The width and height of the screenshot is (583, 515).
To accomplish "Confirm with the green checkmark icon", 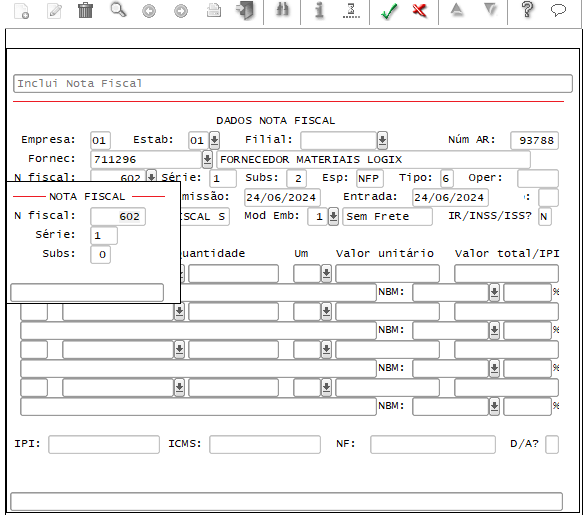I will [389, 11].
